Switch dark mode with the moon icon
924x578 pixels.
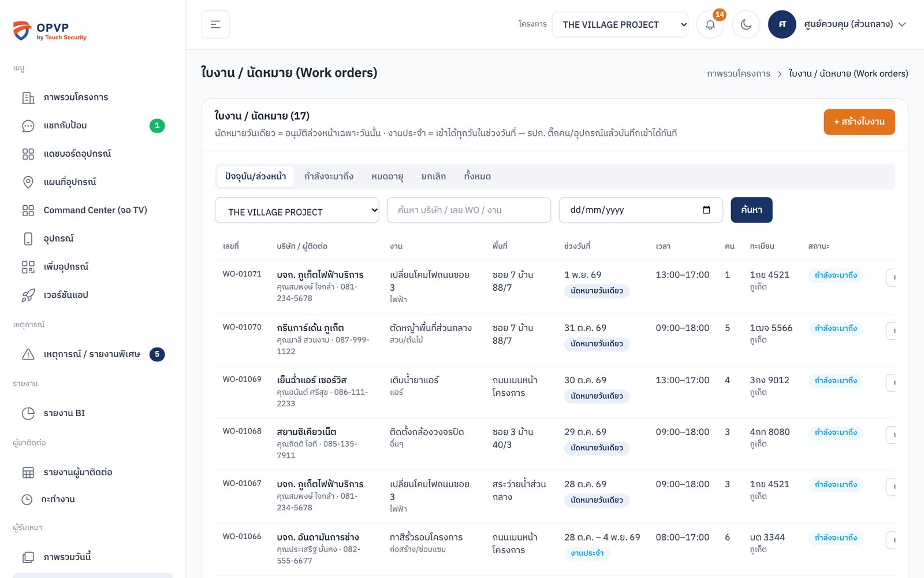746,24
